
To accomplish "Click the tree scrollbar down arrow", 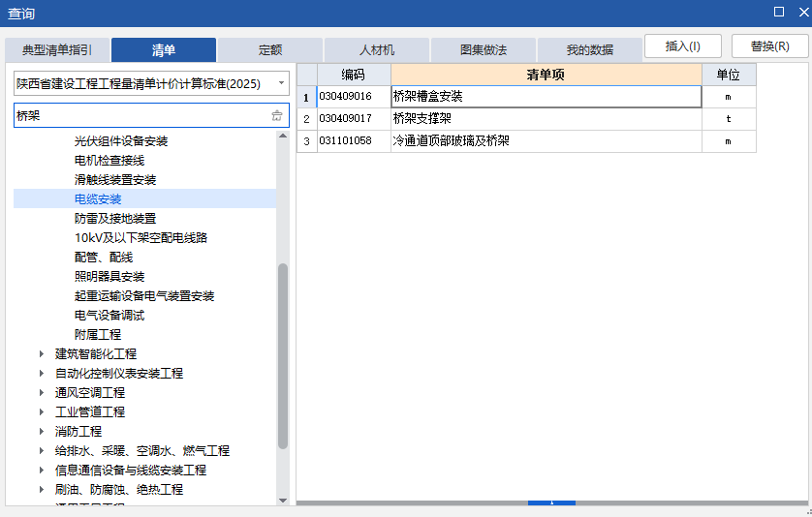I will (283, 501).
